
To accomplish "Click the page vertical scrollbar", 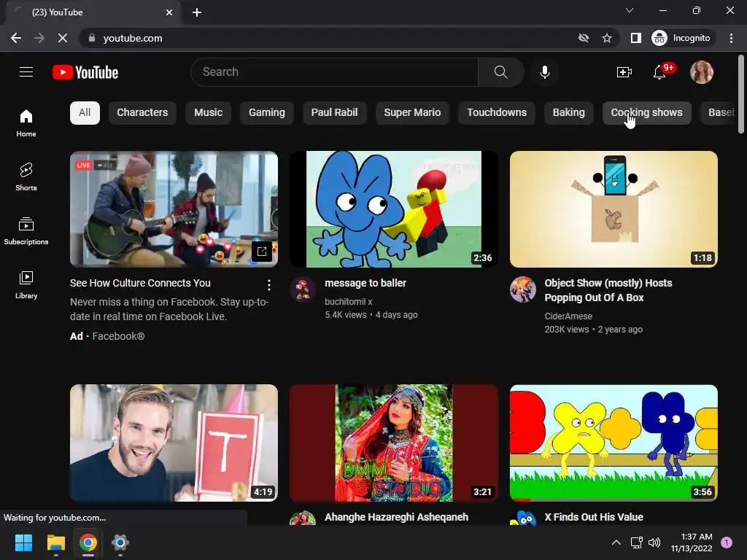I will pyautogui.click(x=741, y=94).
